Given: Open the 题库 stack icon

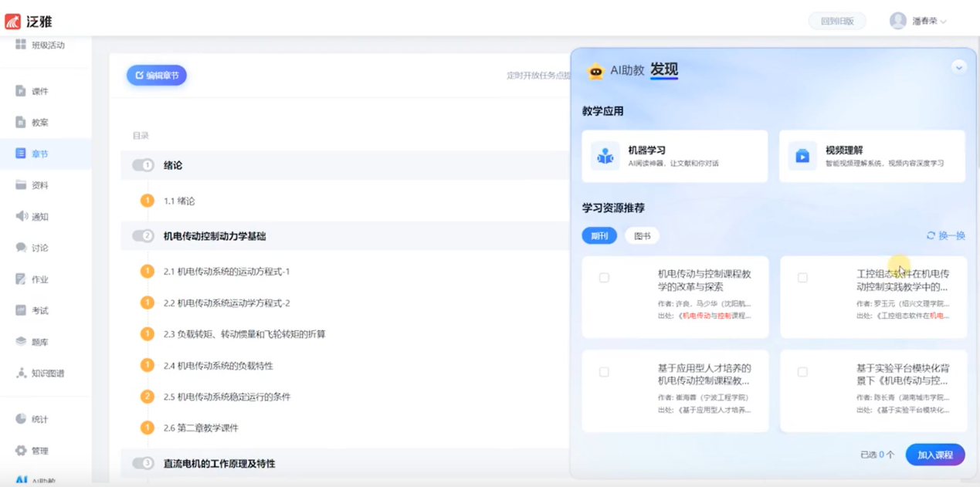Looking at the screenshot, I should [x=21, y=341].
